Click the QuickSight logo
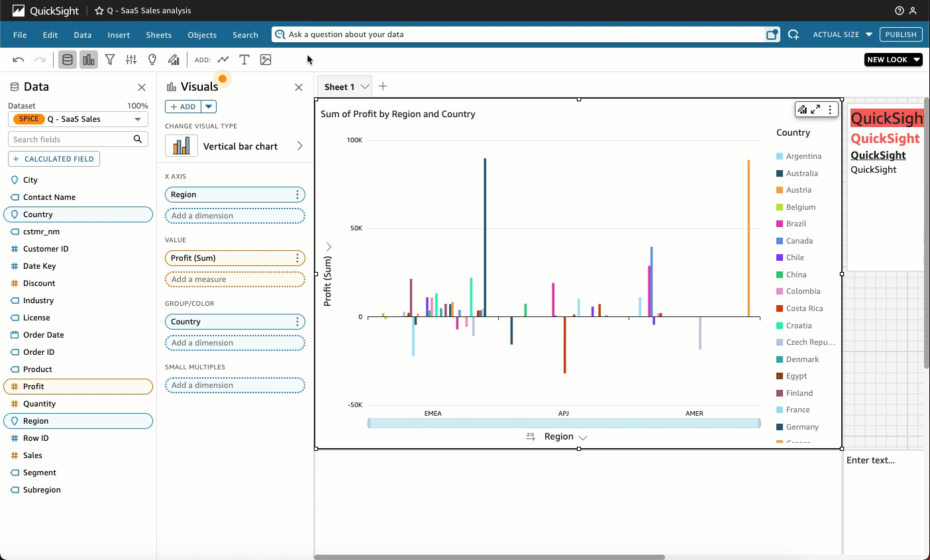930x560 pixels. coord(45,11)
